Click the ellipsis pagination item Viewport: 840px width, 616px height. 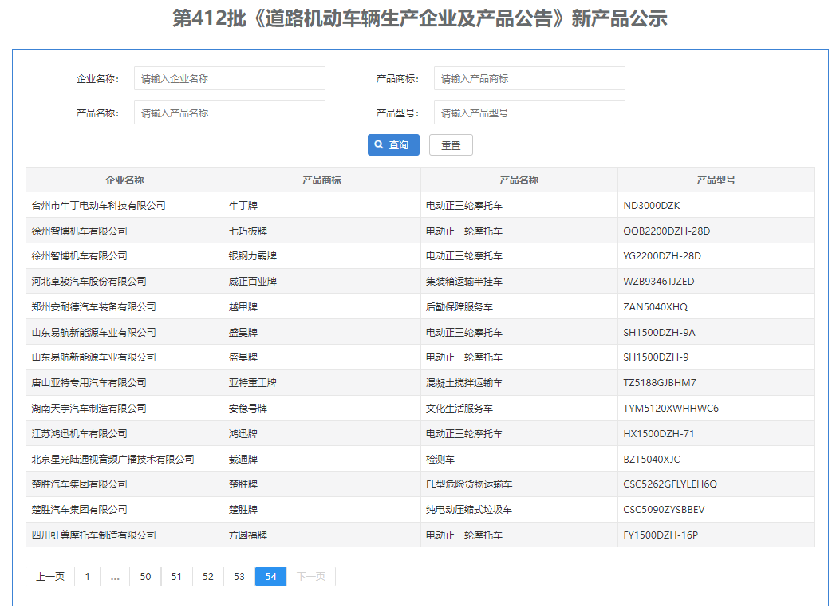point(115,576)
